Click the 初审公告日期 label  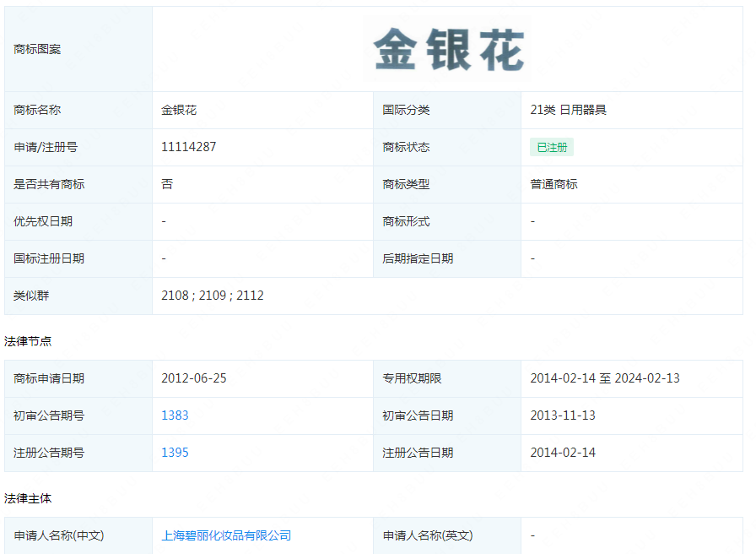418,415
